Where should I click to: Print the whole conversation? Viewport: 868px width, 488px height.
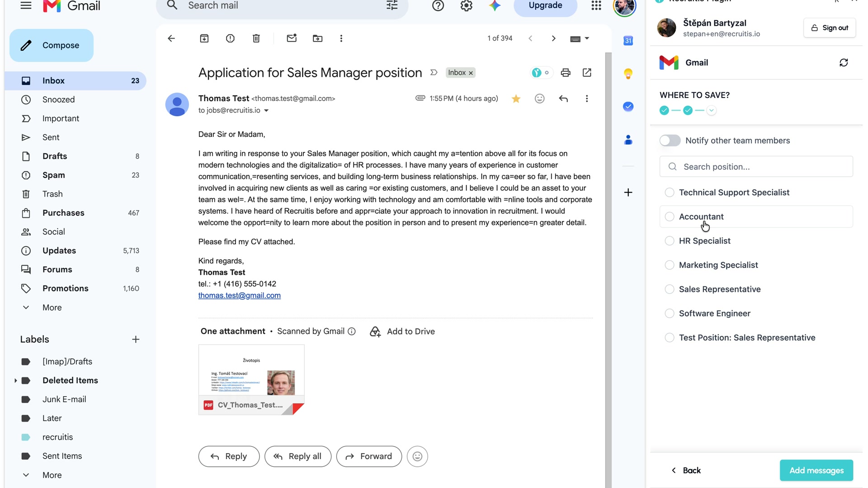point(566,73)
